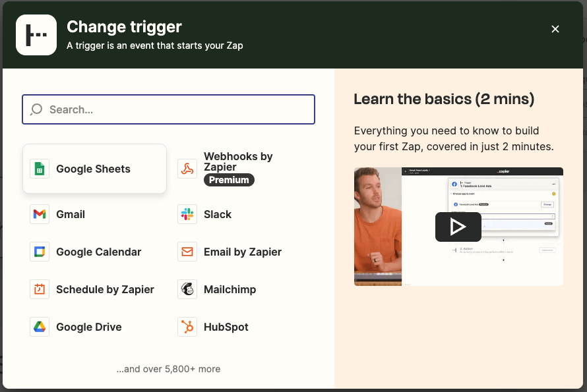The height and width of the screenshot is (392, 587).
Task: Select the Webhooks by Zapier icon
Action: (x=187, y=169)
